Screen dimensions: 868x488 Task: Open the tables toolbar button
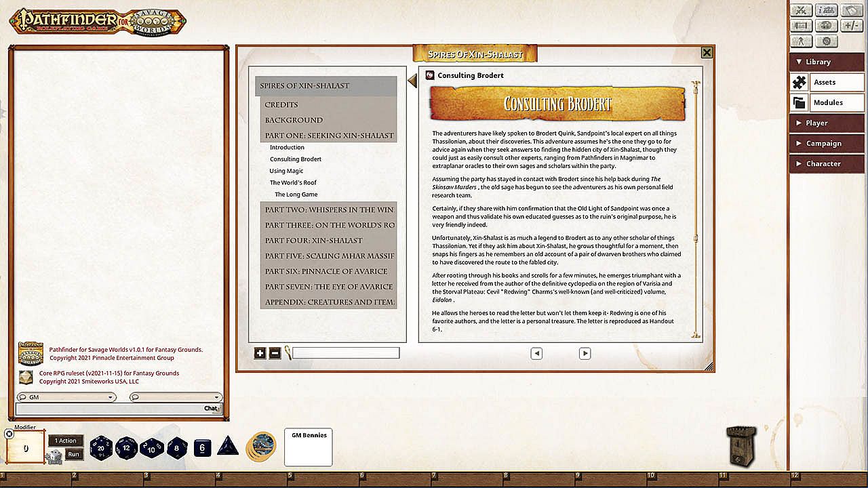point(802,26)
